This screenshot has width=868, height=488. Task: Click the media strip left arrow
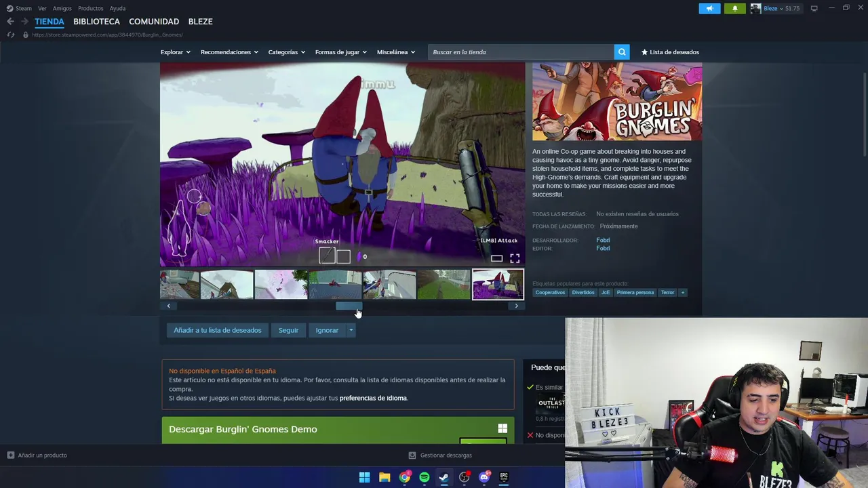point(169,306)
